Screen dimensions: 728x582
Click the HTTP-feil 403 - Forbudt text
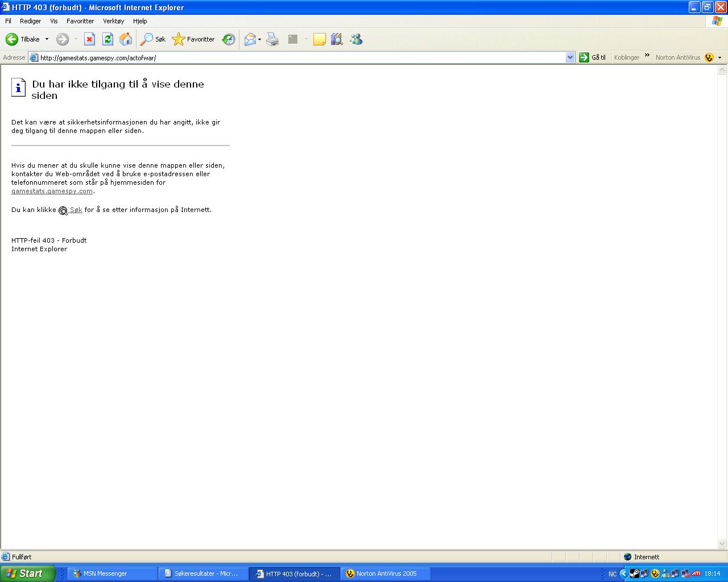pyautogui.click(x=49, y=240)
